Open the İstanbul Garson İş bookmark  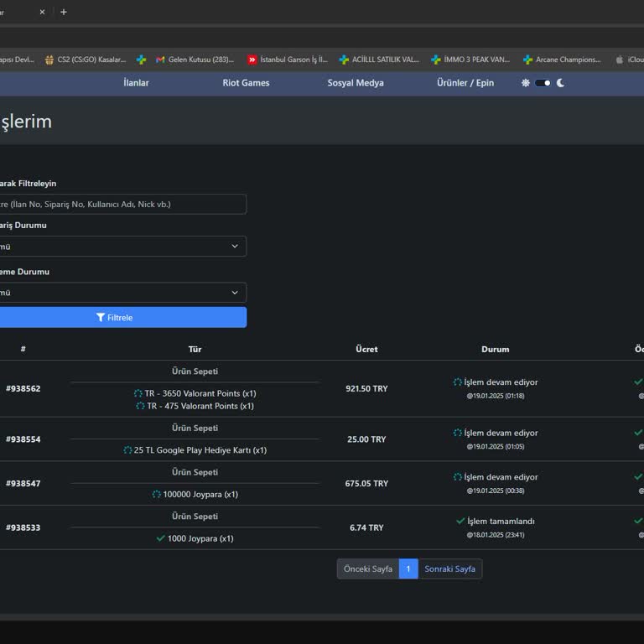(287, 60)
